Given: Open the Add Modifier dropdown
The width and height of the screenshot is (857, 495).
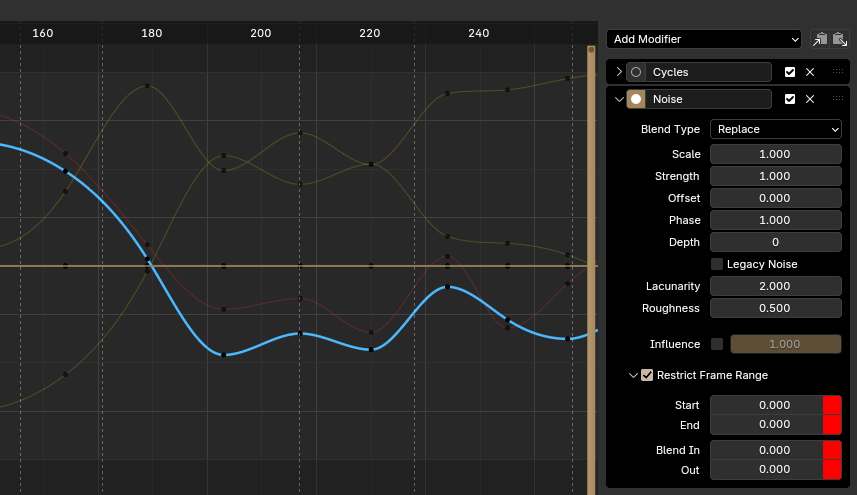Looking at the screenshot, I should click(x=703, y=39).
